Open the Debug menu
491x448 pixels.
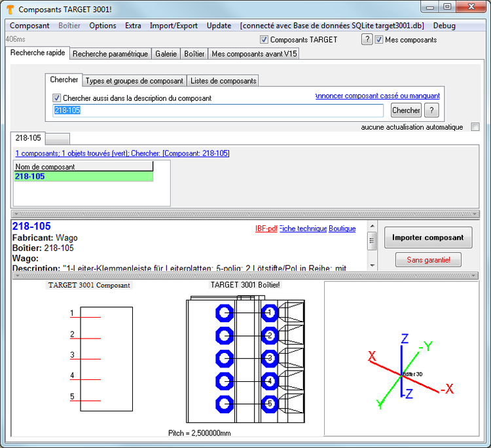(x=444, y=26)
